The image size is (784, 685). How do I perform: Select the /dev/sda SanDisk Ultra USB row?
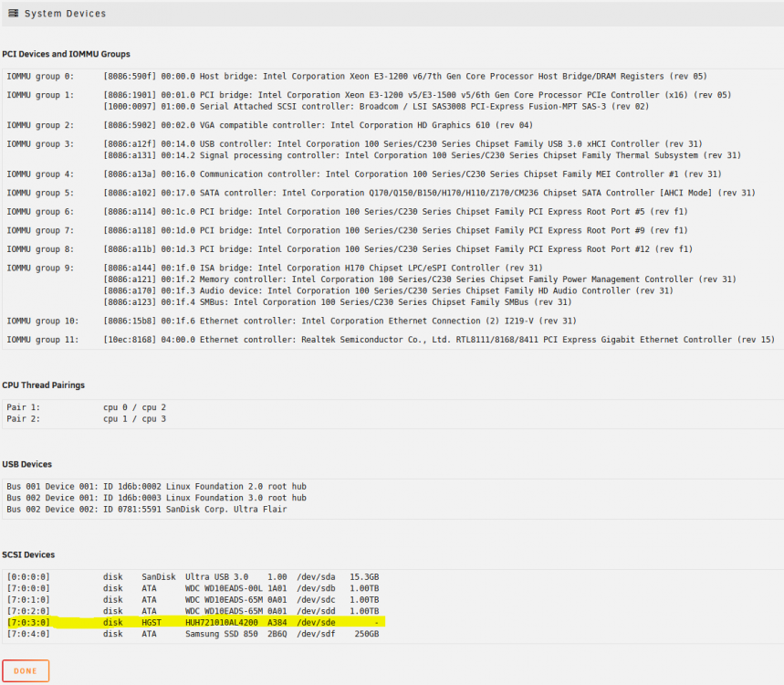[193, 577]
